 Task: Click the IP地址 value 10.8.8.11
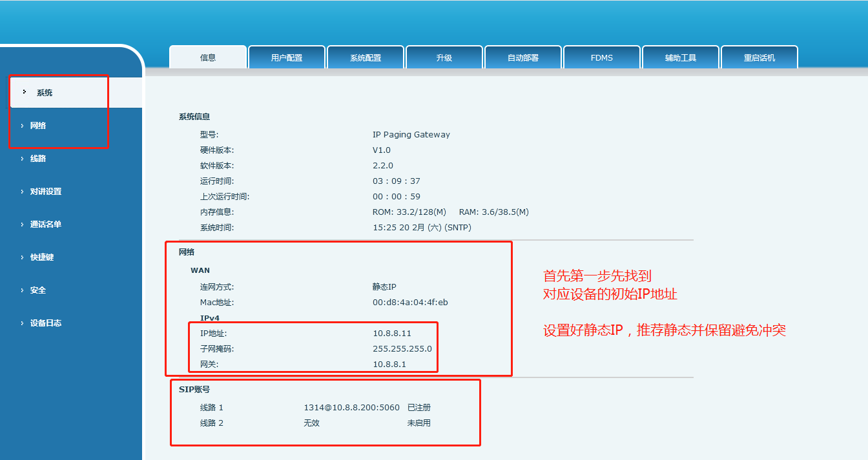(x=392, y=334)
